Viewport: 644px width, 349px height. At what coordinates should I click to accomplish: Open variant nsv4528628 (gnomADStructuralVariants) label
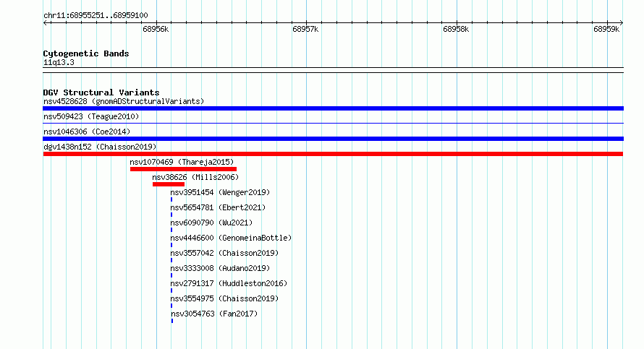click(x=124, y=101)
